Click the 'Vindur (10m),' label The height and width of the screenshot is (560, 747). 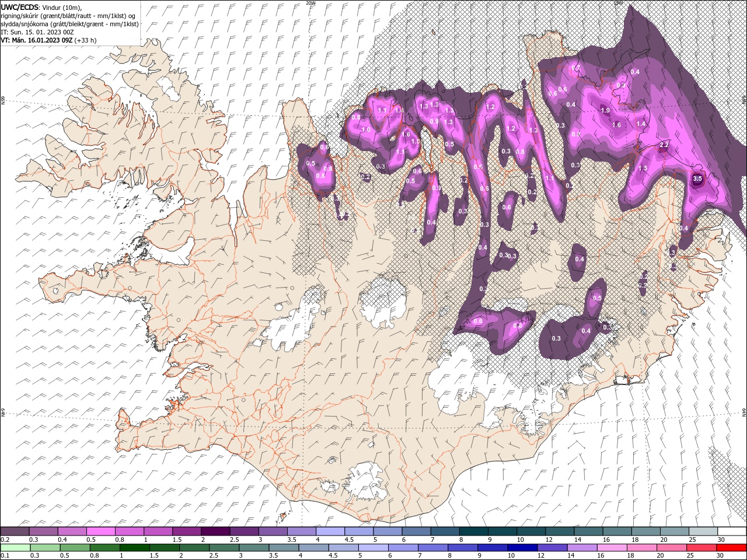point(62,7)
